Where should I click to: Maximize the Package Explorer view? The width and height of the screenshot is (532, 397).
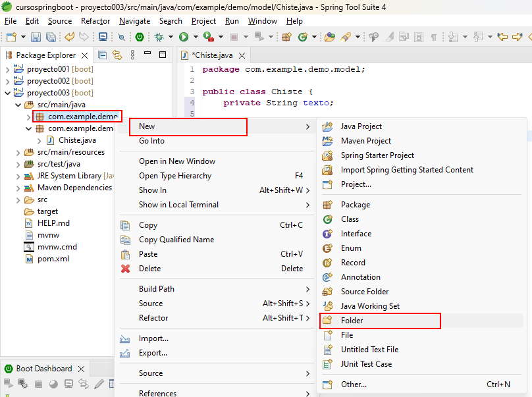[163, 55]
